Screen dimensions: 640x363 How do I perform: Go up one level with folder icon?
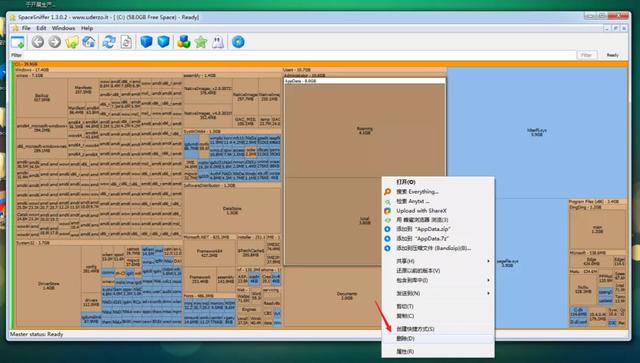[72, 42]
